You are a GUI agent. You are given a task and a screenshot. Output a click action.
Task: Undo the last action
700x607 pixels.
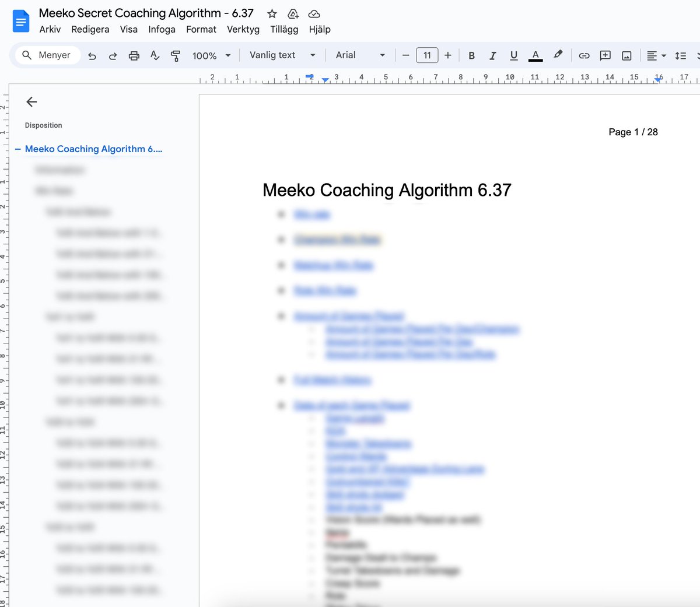(92, 56)
